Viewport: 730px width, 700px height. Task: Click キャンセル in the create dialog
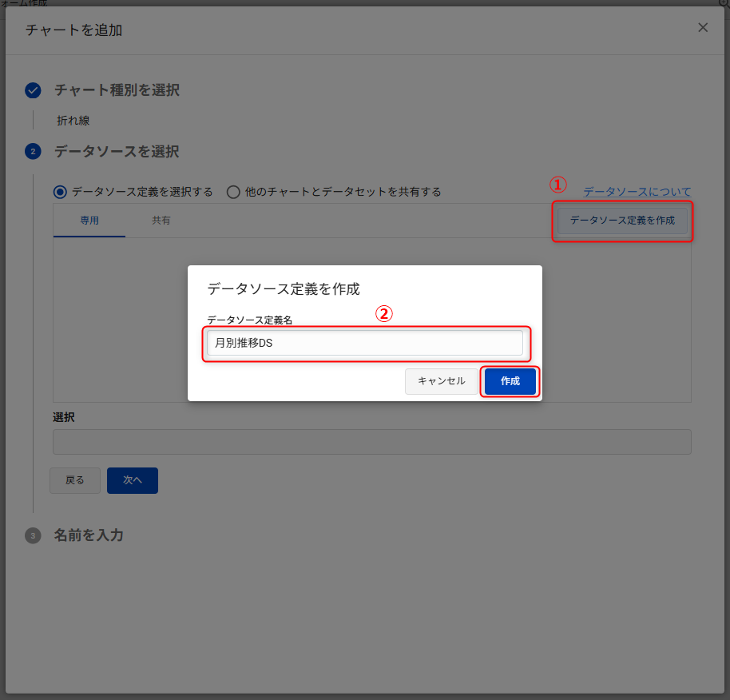pos(441,381)
